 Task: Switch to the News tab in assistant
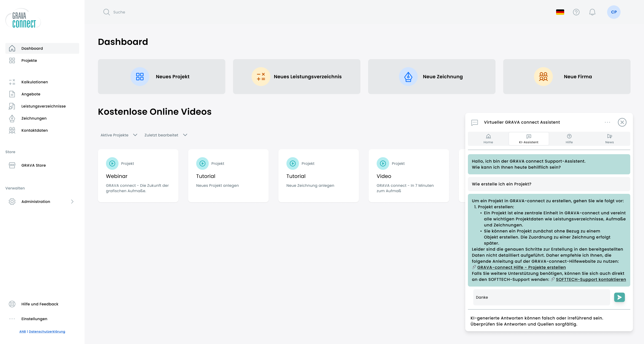pos(609,139)
